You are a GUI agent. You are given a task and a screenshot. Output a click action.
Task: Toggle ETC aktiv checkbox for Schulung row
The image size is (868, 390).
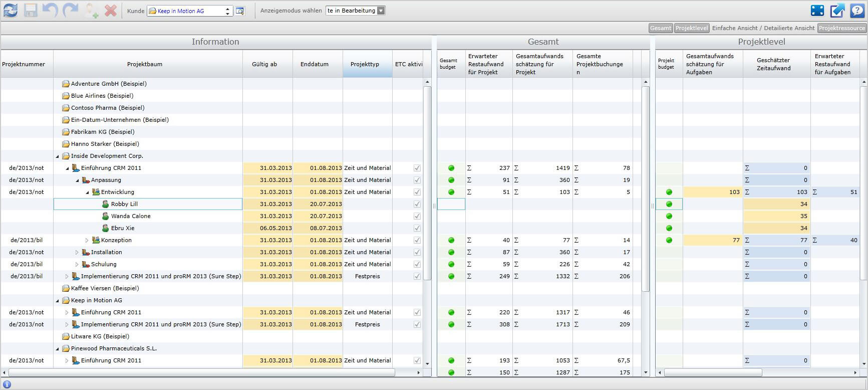click(417, 264)
